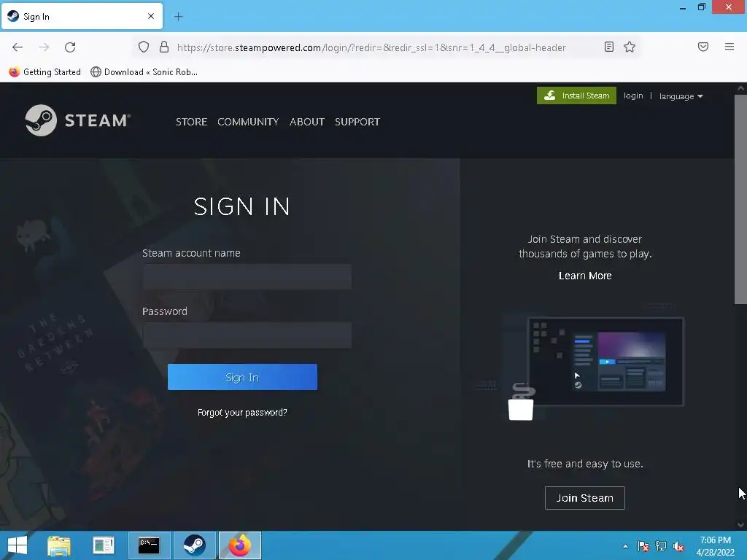The width and height of the screenshot is (747, 560).
Task: Restore down the Firefox window
Action: point(702,7)
